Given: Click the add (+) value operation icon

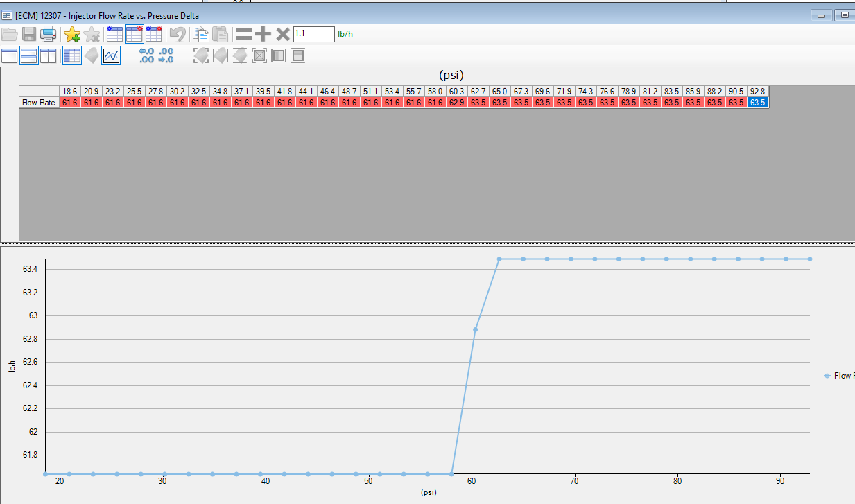Looking at the screenshot, I should 264,34.
